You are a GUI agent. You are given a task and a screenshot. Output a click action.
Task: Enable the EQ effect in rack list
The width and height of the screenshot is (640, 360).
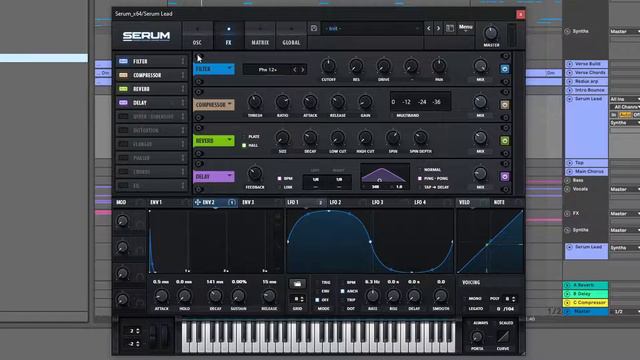pos(123,186)
